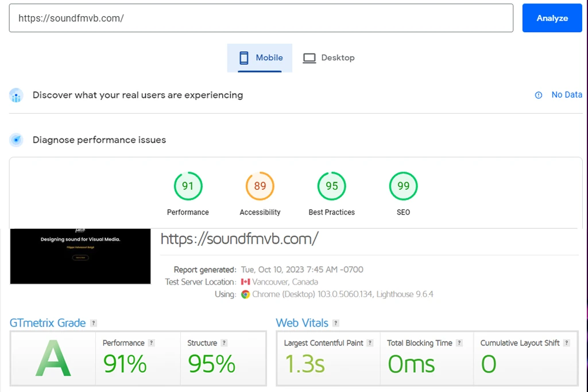This screenshot has width=588, height=392.
Task: Click the Analyze button
Action: coord(552,18)
